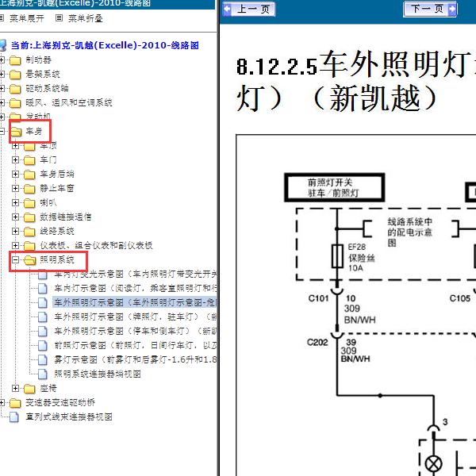Select the 车身后端 tree label
Viewport: 476px width, 476px height.
coord(57,174)
